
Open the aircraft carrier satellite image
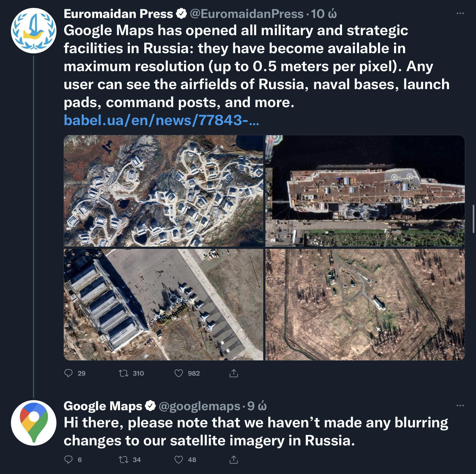365,191
